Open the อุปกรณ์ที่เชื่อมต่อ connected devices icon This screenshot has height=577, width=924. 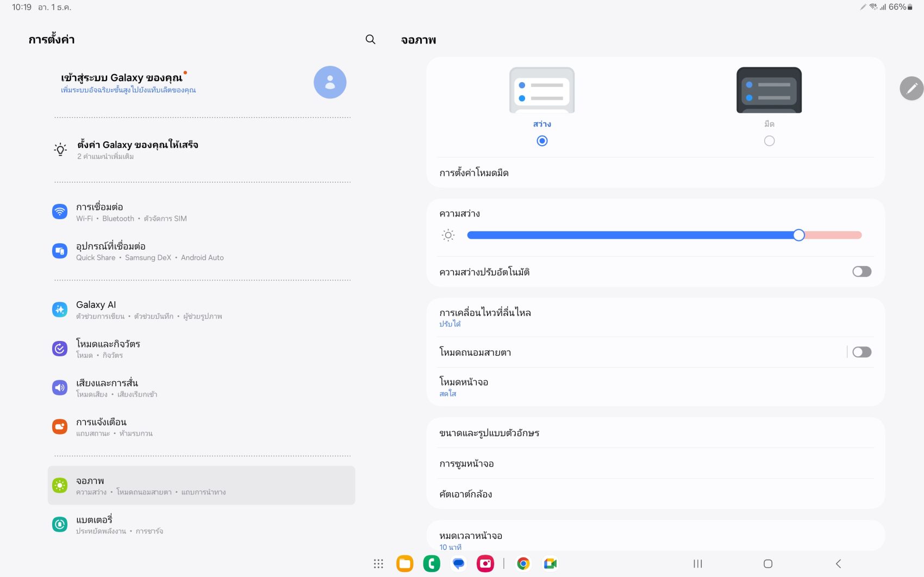point(60,251)
